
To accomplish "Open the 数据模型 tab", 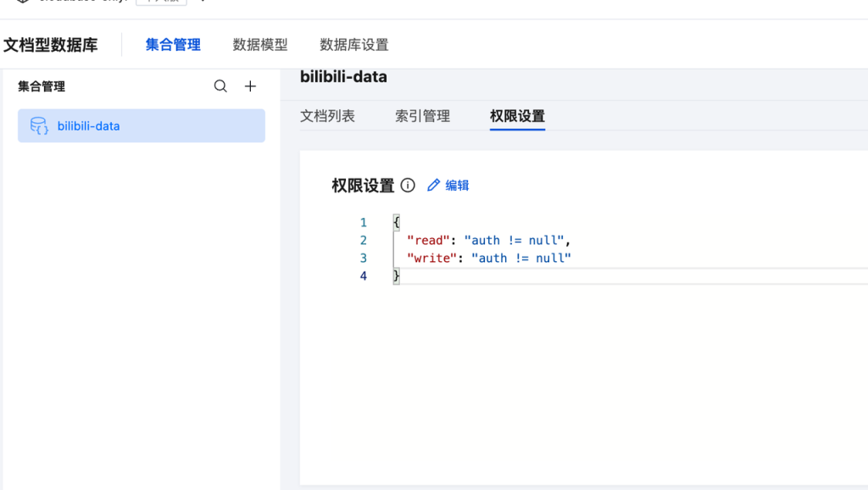I will (260, 45).
